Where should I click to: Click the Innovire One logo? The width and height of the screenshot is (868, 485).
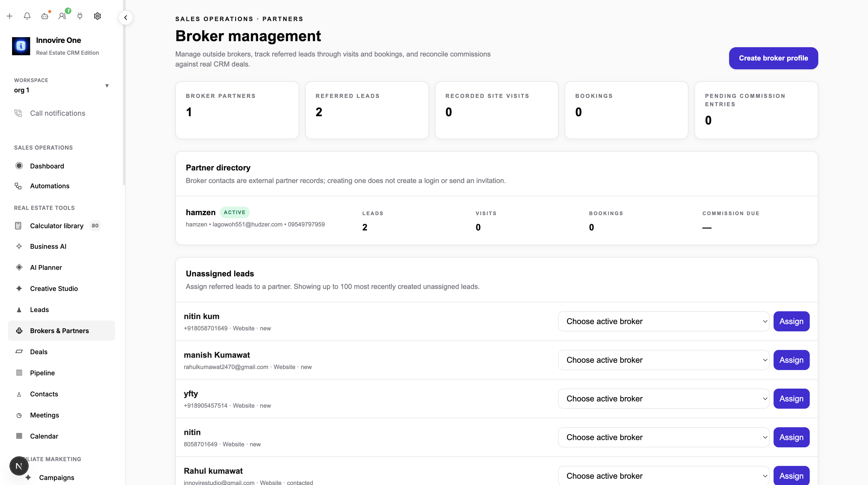(x=21, y=46)
